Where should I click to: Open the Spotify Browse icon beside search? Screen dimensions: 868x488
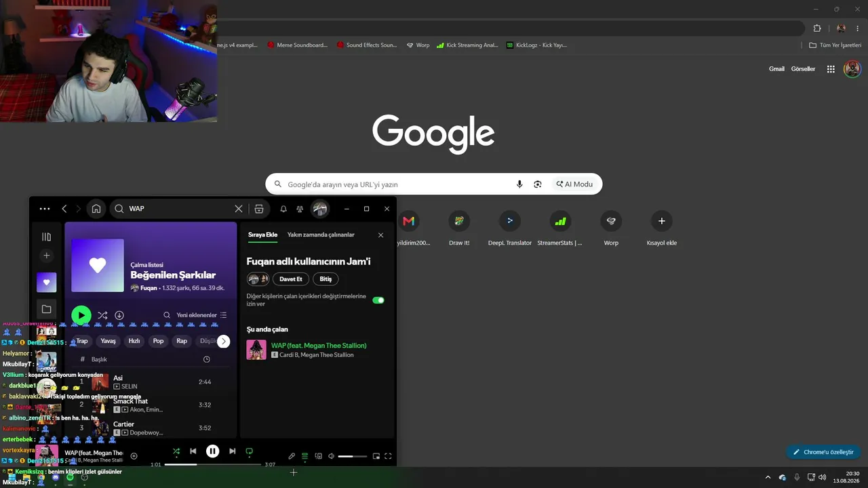pyautogui.click(x=259, y=209)
